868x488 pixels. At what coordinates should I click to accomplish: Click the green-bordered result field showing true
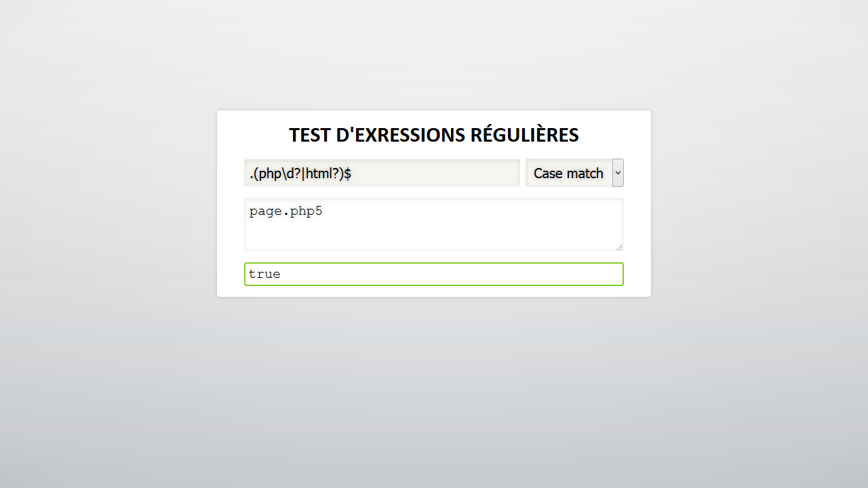pyautogui.click(x=433, y=274)
